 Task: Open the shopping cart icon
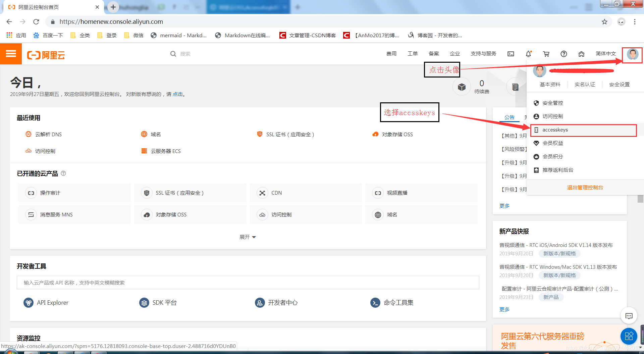pos(546,54)
